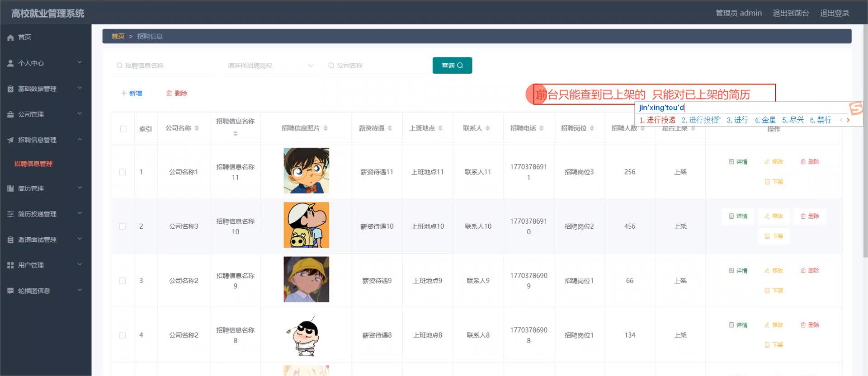The height and width of the screenshot is (376, 868).
Task: Click the Conan thumbnail in row 1
Action: 307,171
